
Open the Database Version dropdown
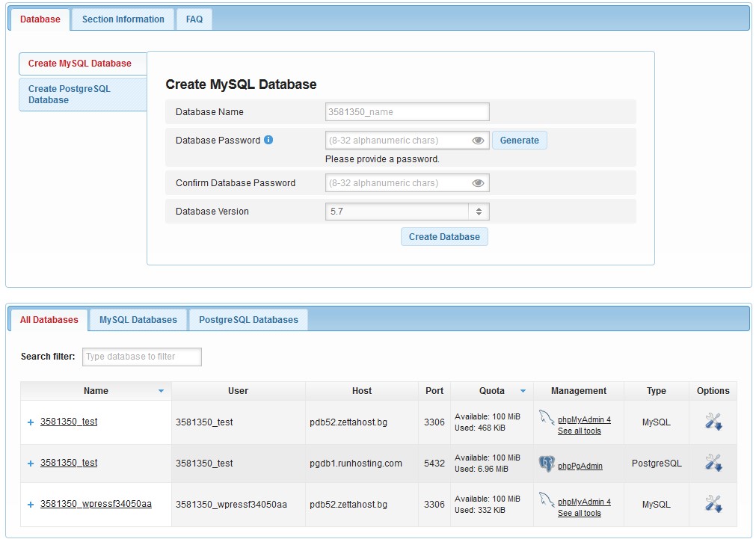click(408, 212)
